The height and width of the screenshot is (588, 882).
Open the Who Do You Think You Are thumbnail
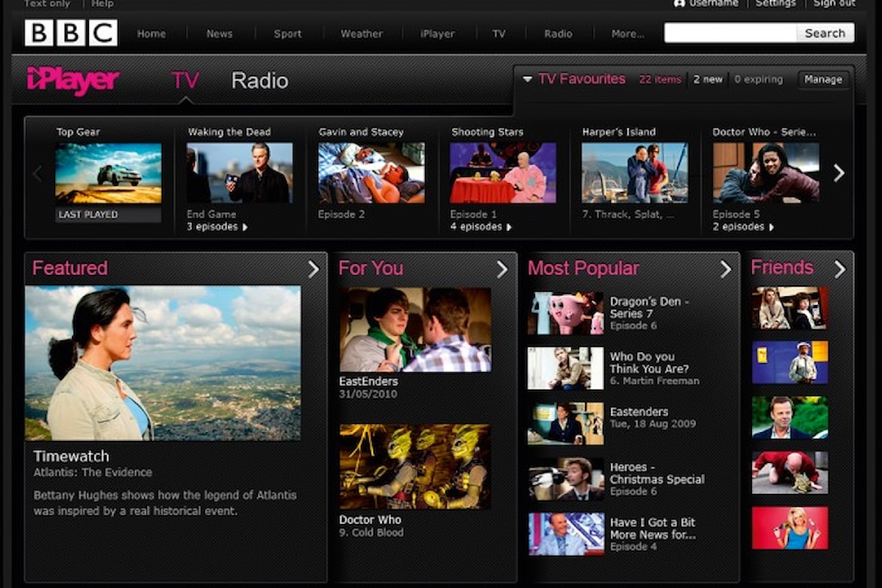coord(565,368)
